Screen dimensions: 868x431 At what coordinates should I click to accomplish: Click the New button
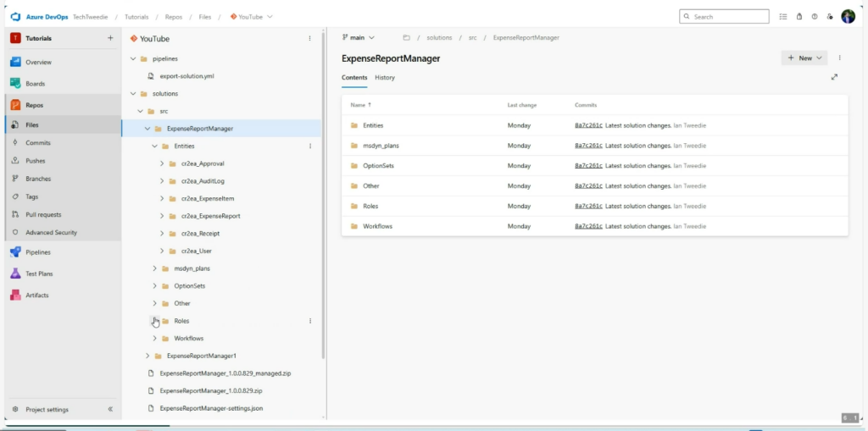tap(804, 58)
